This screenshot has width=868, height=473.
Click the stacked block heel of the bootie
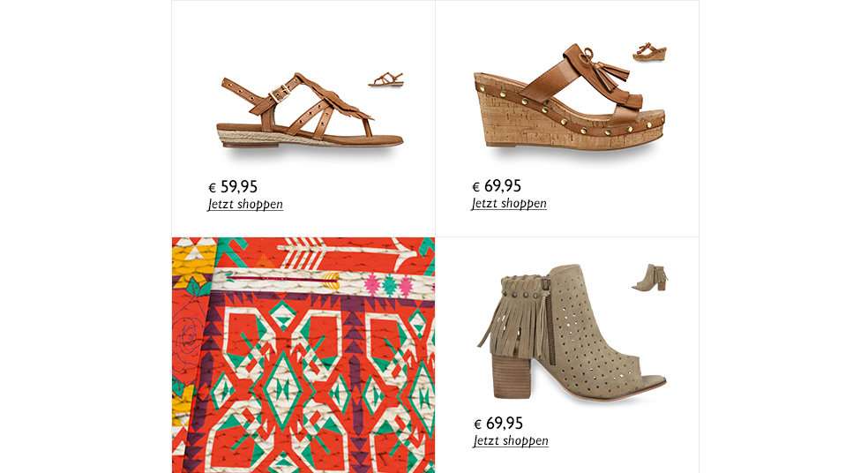click(x=512, y=376)
